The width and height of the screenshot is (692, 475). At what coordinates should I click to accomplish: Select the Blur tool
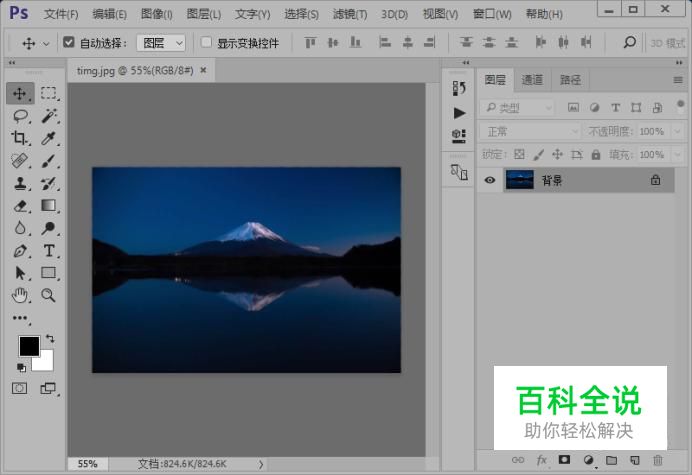click(x=20, y=228)
